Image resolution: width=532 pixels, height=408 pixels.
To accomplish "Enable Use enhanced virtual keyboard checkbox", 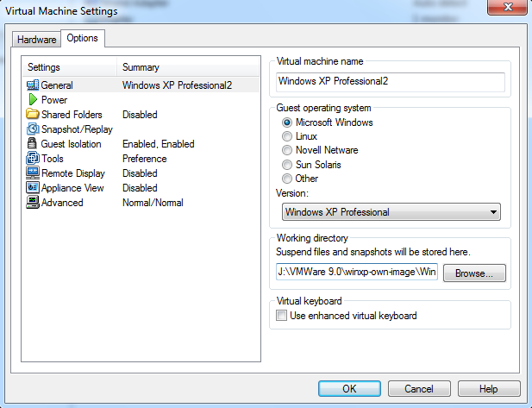I will click(x=281, y=316).
